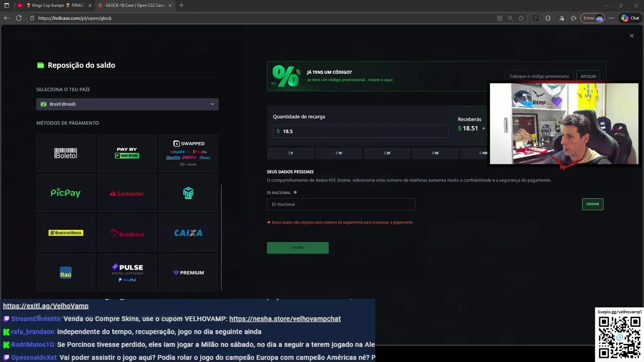Open the Copilot Chat button
Screen dimensions: 644x362
point(630,18)
